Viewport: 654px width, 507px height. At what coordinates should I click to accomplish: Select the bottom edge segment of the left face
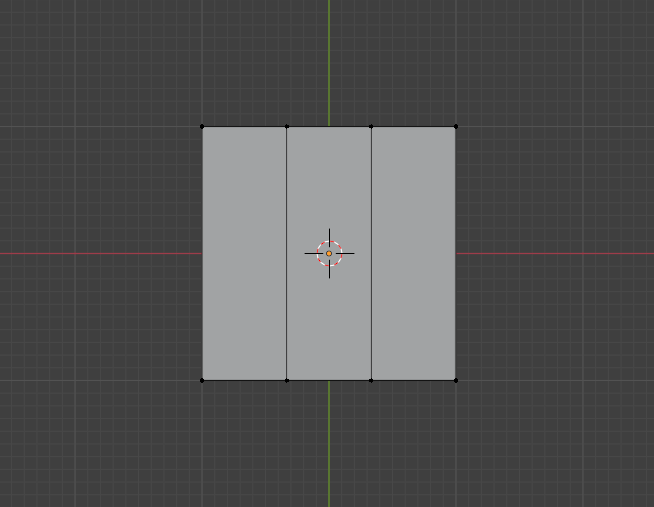244,380
